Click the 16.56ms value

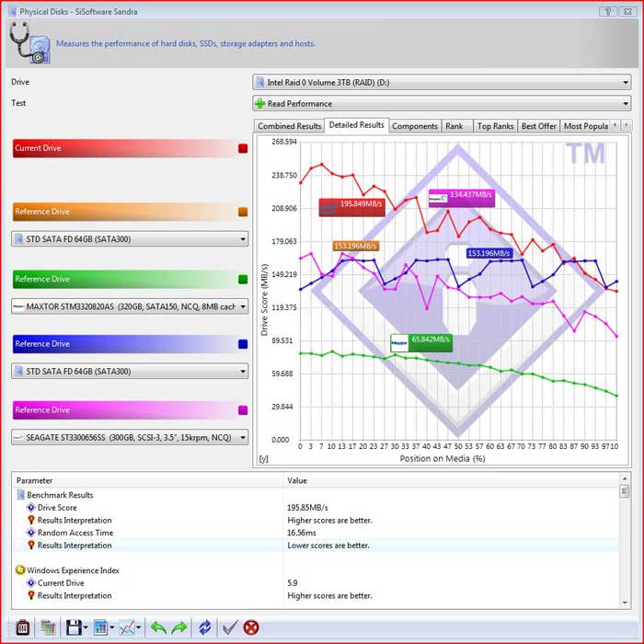(302, 533)
